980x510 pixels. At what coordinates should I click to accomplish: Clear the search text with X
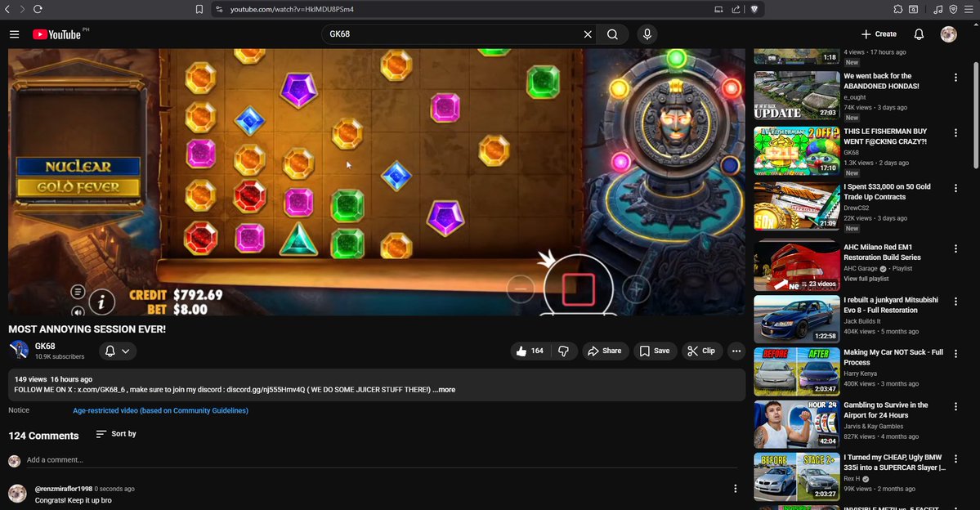coord(588,34)
